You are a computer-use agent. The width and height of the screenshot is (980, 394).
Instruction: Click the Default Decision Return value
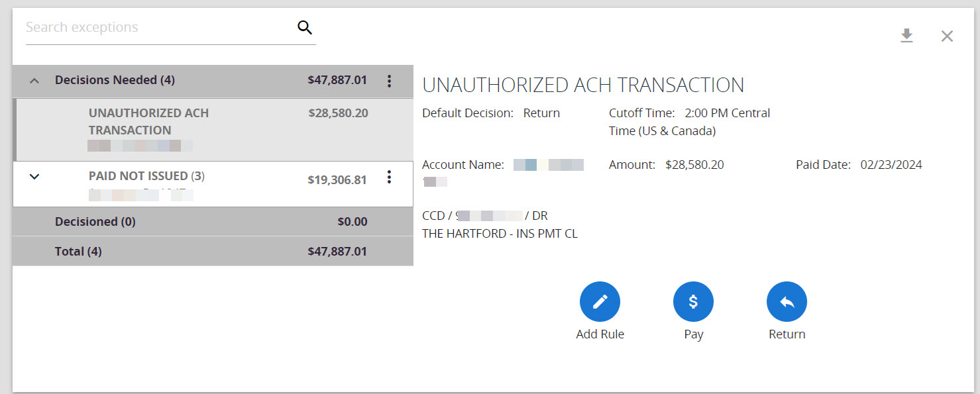pos(541,113)
